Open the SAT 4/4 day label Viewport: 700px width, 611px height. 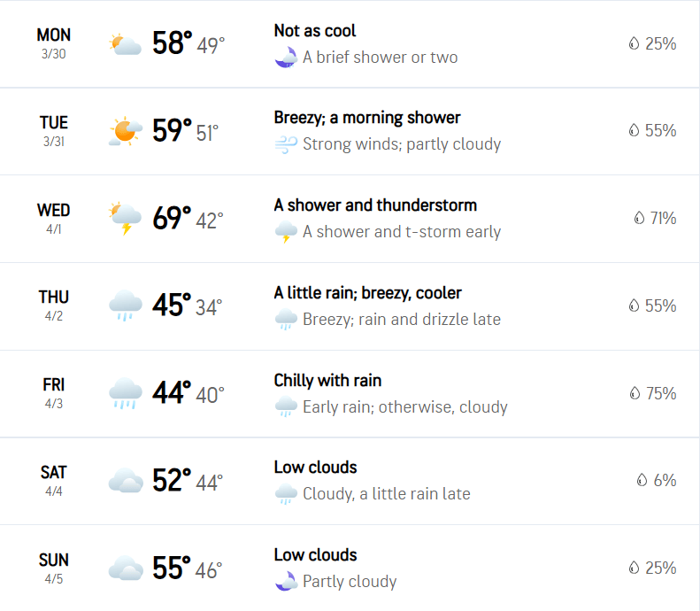tap(54, 481)
